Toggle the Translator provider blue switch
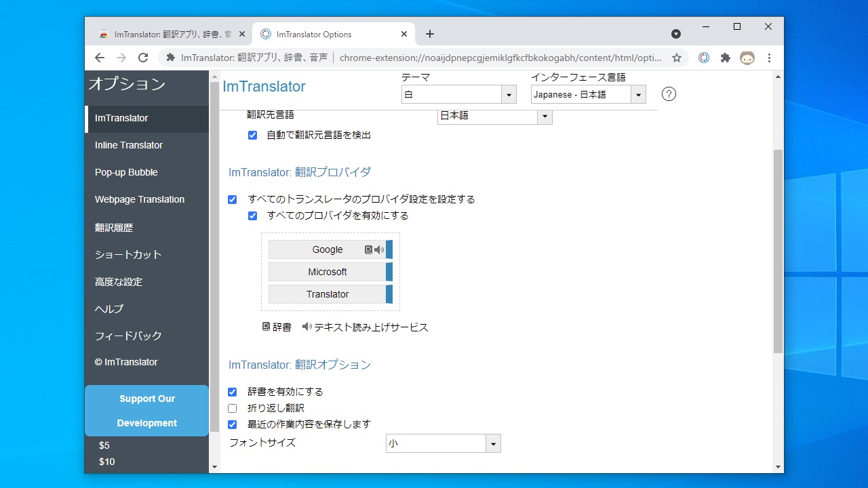The height and width of the screenshot is (488, 868). click(x=389, y=294)
